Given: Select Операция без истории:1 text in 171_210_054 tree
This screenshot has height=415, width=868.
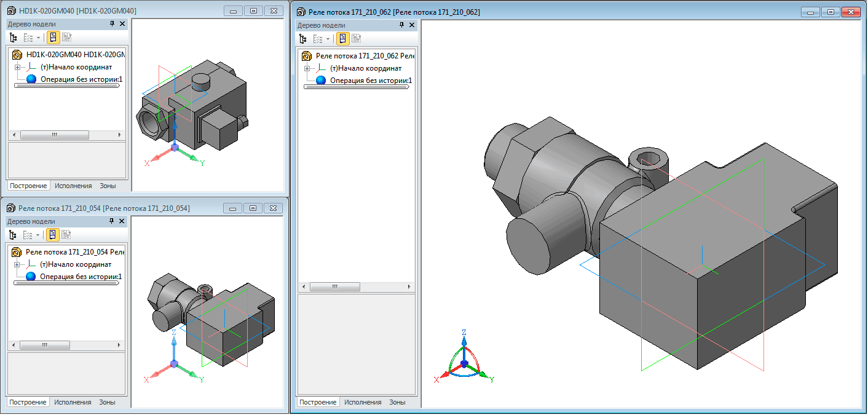Looking at the screenshot, I should pos(81,277).
